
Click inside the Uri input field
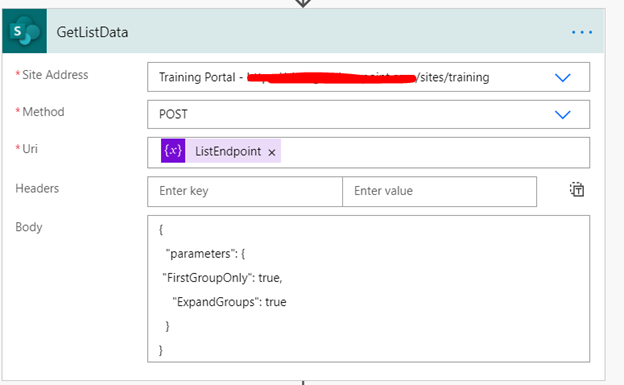pyautogui.click(x=369, y=152)
